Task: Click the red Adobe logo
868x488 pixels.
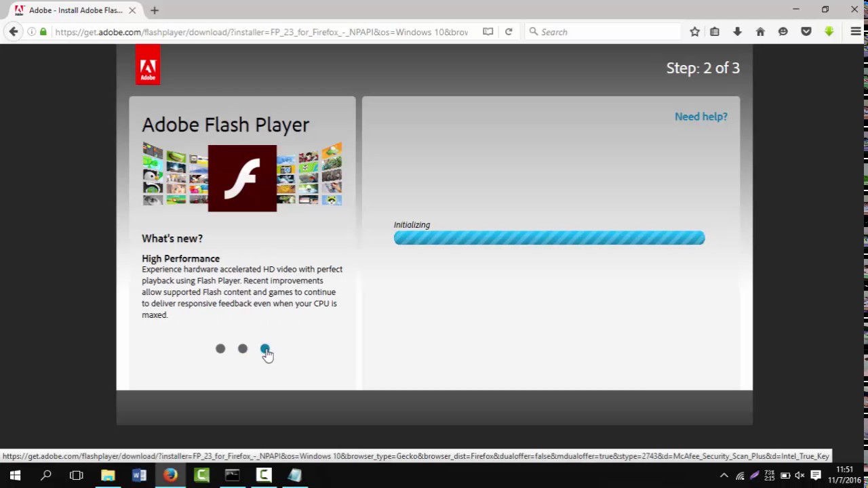Action: (x=148, y=65)
